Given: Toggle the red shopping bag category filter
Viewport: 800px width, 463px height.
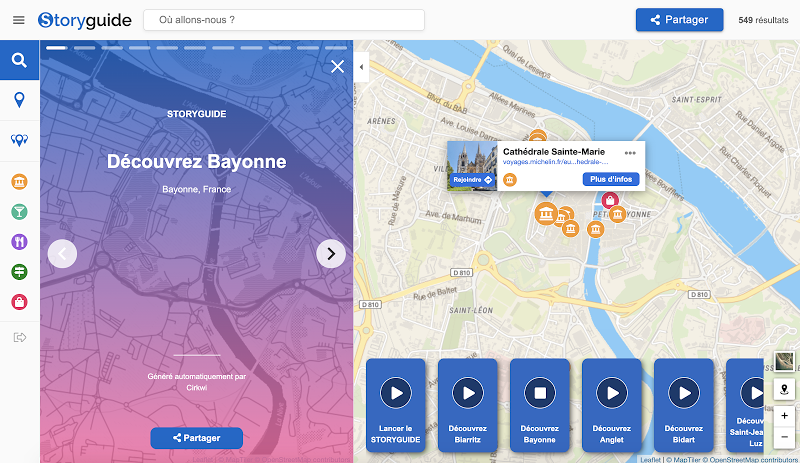Looking at the screenshot, I should (19, 302).
